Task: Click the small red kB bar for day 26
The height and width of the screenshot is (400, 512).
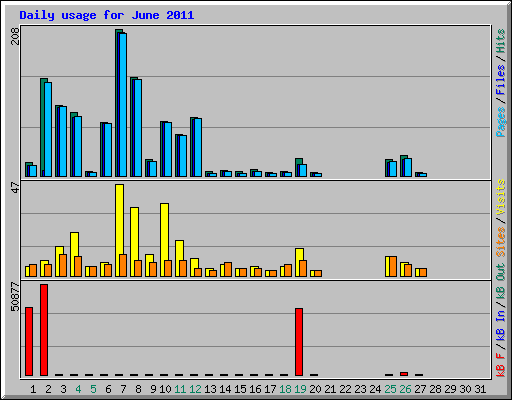Action: 404,374
